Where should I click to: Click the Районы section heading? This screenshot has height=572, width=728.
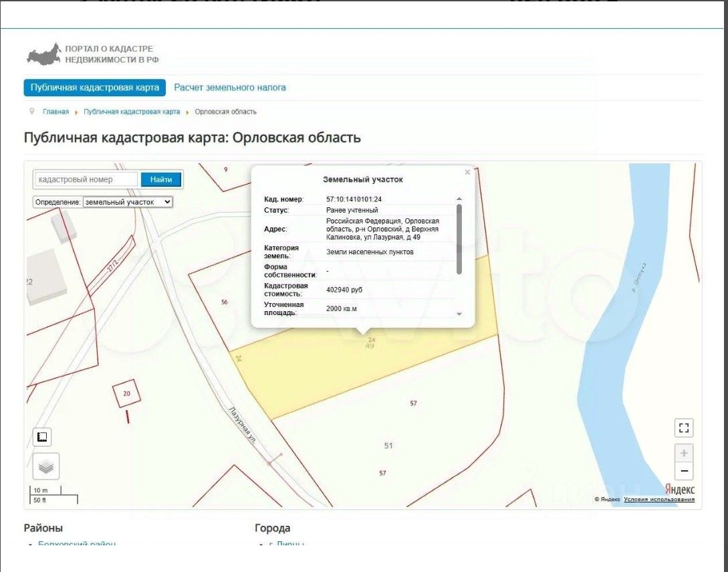pos(43,528)
